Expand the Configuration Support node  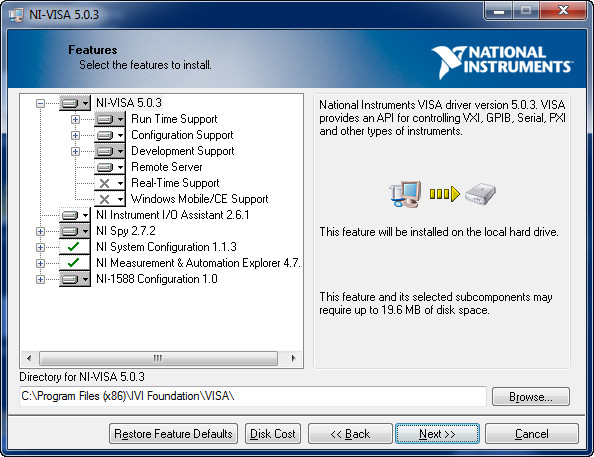75,135
